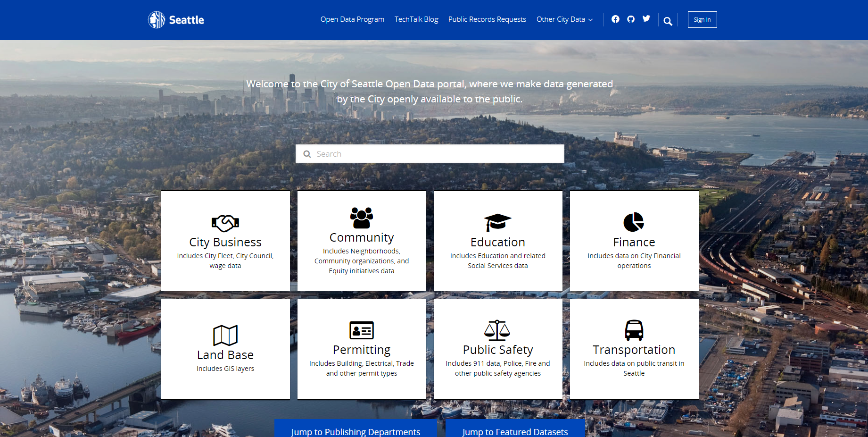Click the Education graduation cap icon

coord(497,222)
